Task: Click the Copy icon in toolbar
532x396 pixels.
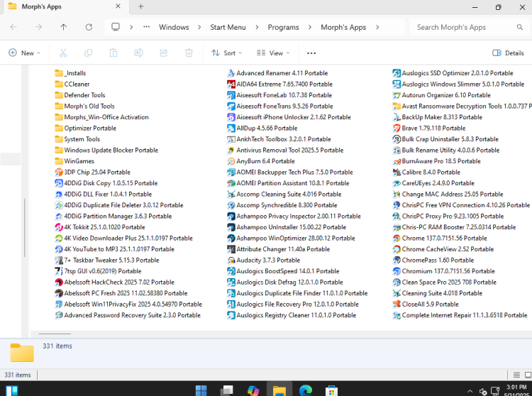Action: coord(88,53)
